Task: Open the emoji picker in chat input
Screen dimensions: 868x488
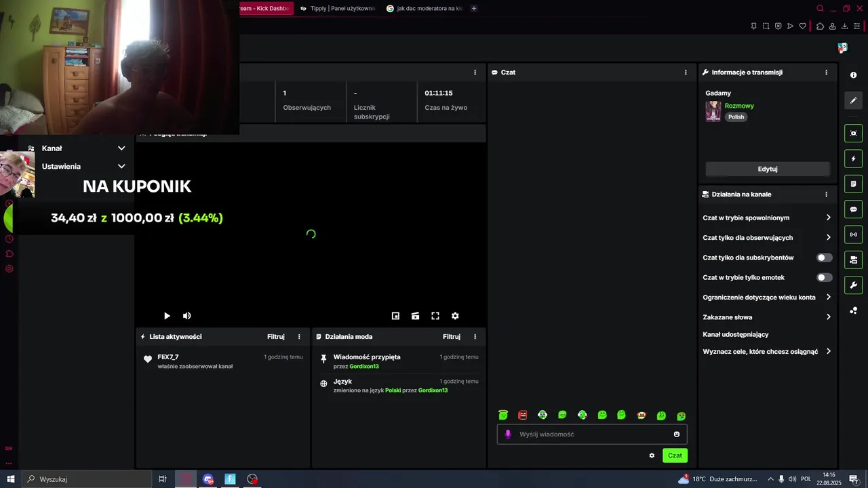Action: (676, 434)
